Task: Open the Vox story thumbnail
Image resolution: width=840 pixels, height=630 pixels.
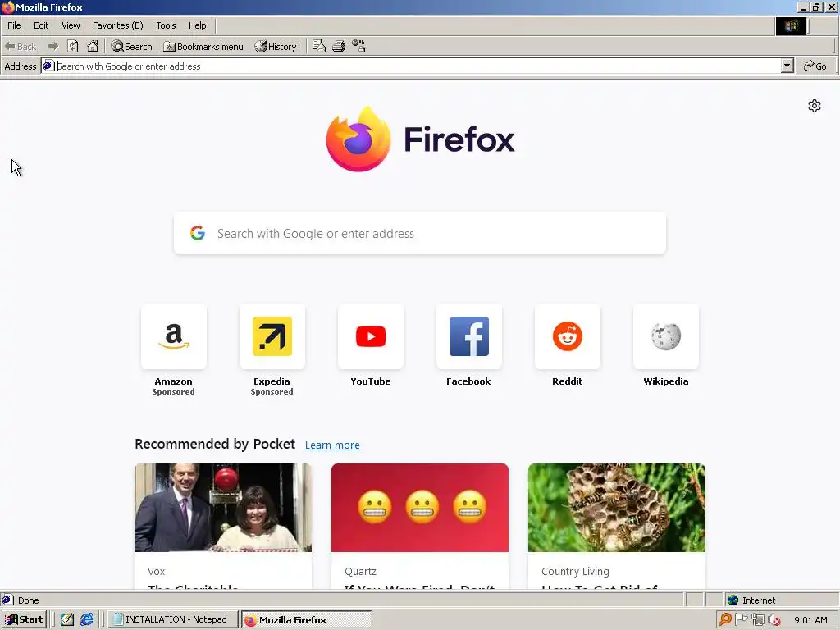Action: click(x=223, y=507)
